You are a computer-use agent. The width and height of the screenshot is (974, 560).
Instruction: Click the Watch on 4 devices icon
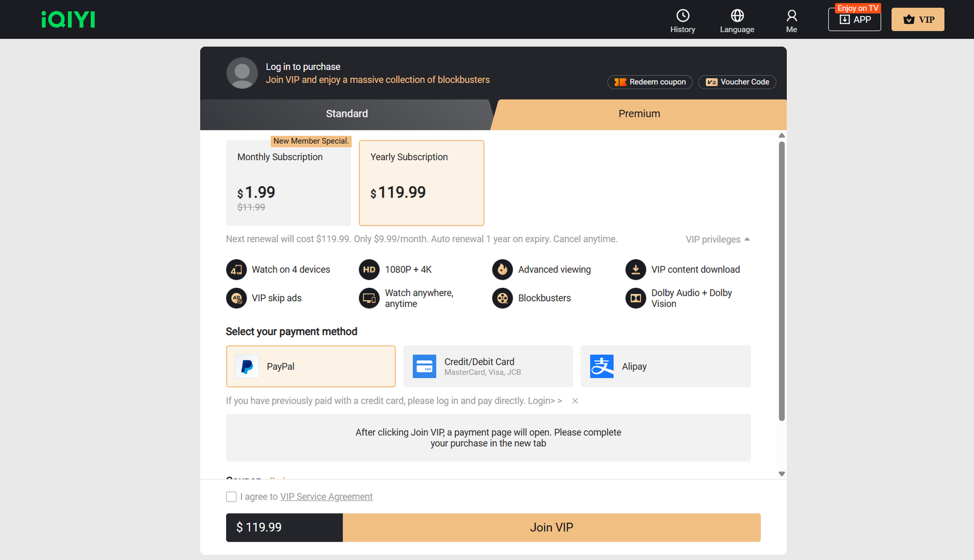pyautogui.click(x=236, y=269)
